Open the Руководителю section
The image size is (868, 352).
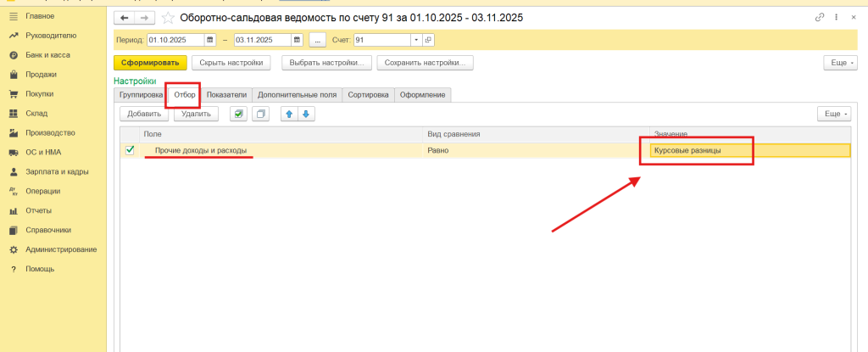(x=51, y=36)
